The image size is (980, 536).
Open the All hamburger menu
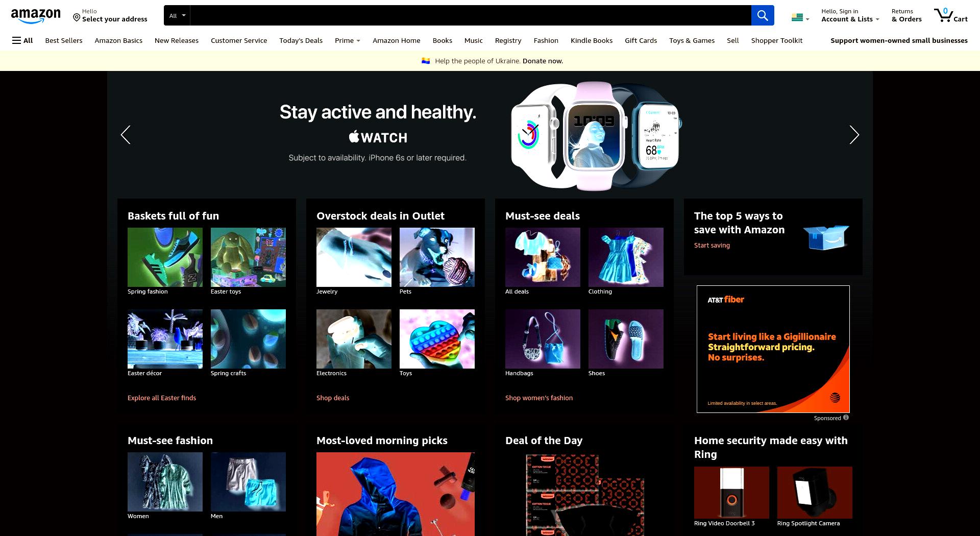[x=22, y=40]
